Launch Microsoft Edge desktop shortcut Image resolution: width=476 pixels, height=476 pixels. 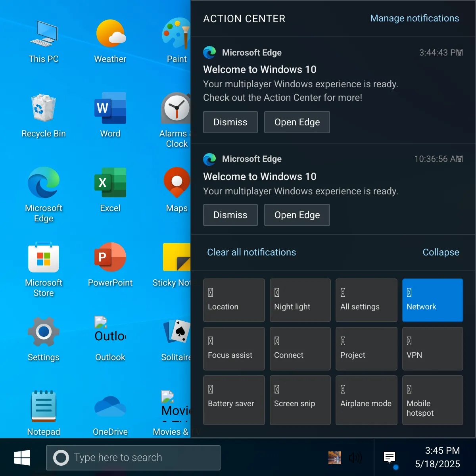(x=44, y=194)
